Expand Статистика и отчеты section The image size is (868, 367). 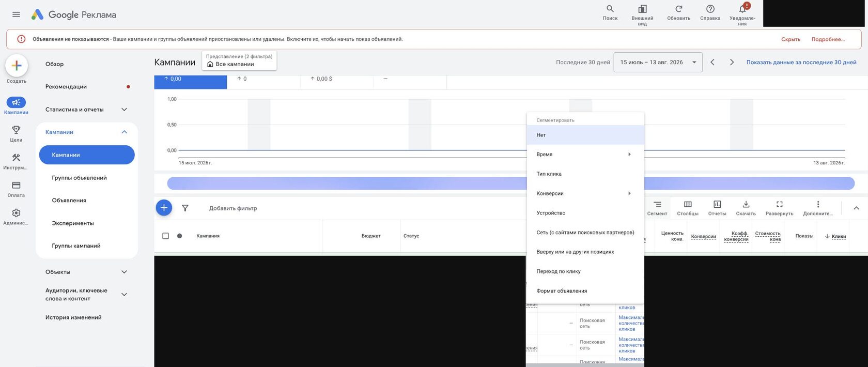point(124,109)
